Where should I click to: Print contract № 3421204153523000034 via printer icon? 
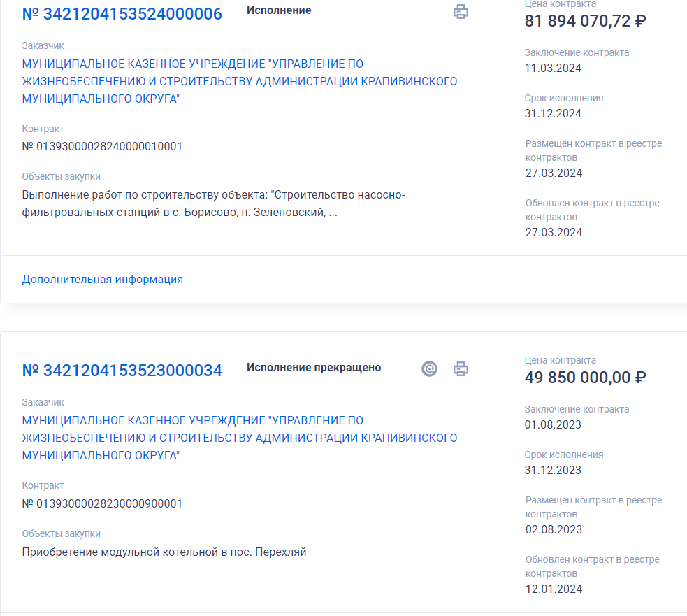461,368
